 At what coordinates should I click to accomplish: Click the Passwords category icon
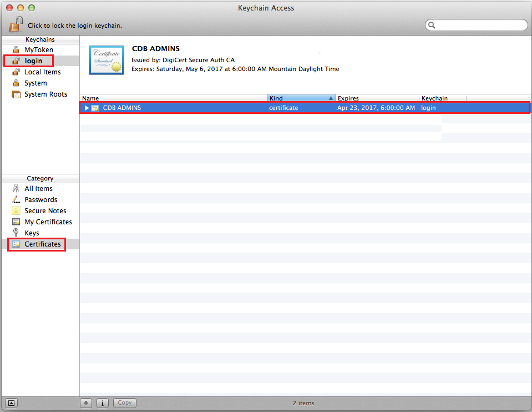coord(16,200)
